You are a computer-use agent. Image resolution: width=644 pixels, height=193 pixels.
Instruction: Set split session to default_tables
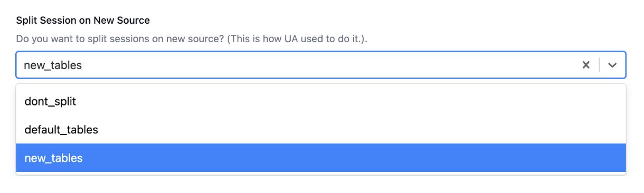coord(321,129)
